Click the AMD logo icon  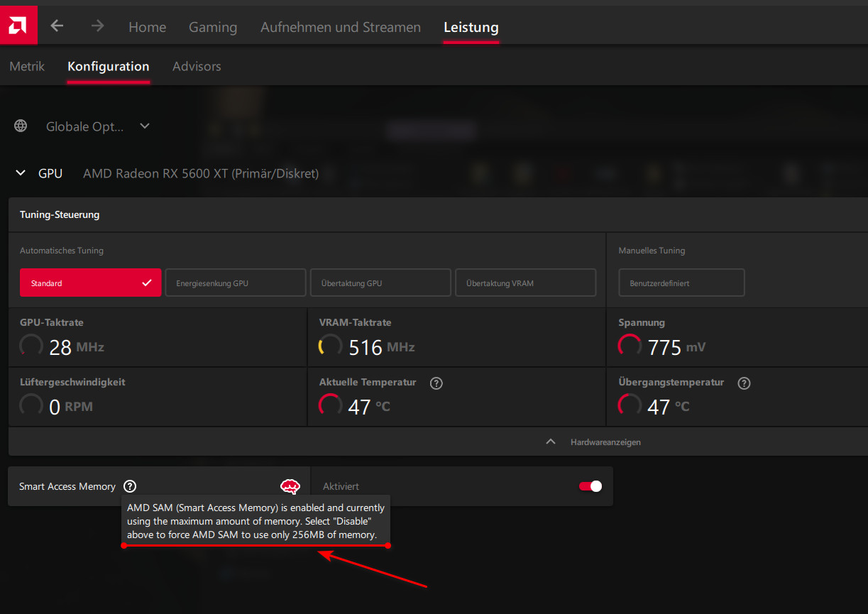(18, 26)
